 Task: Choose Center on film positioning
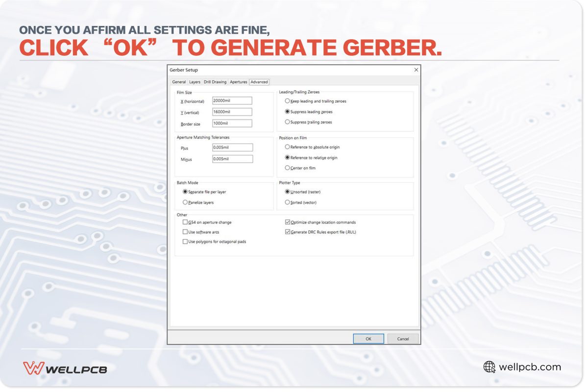click(287, 167)
